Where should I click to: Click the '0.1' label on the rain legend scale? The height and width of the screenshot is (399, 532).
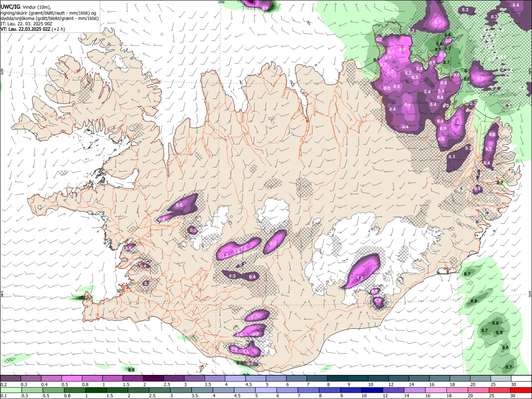[4, 396]
